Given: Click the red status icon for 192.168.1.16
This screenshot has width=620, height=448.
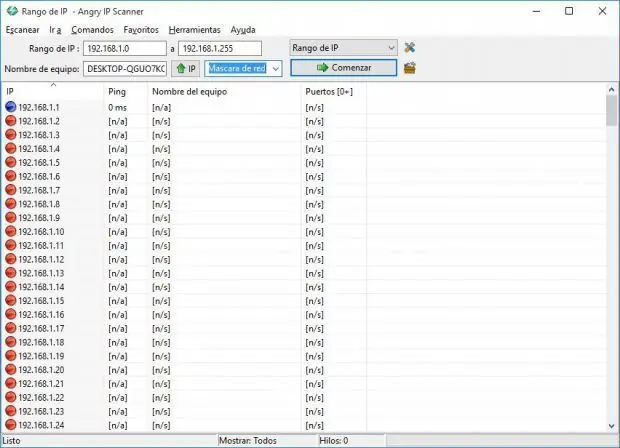Looking at the screenshot, I should pos(11,315).
